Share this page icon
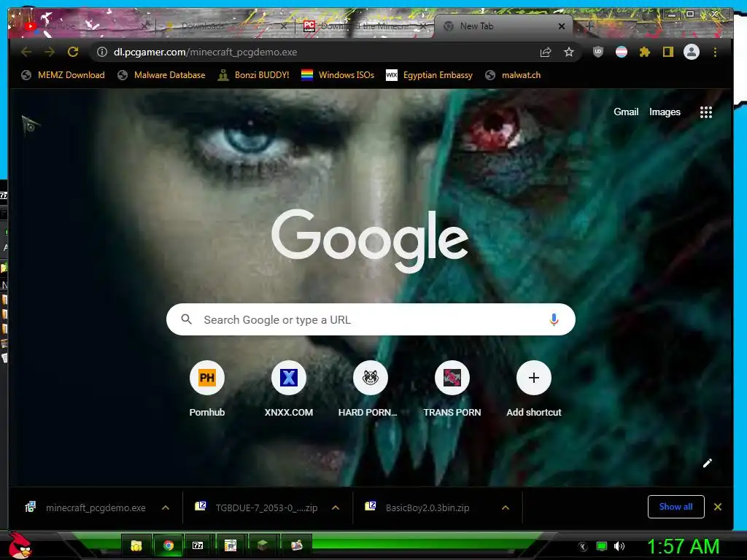The image size is (747, 560). (546, 52)
